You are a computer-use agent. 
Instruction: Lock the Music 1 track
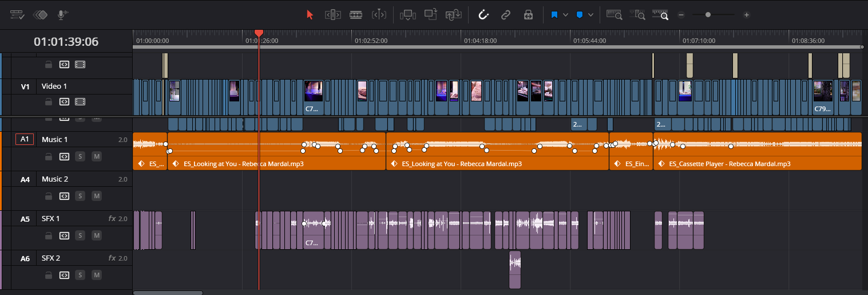[49, 156]
